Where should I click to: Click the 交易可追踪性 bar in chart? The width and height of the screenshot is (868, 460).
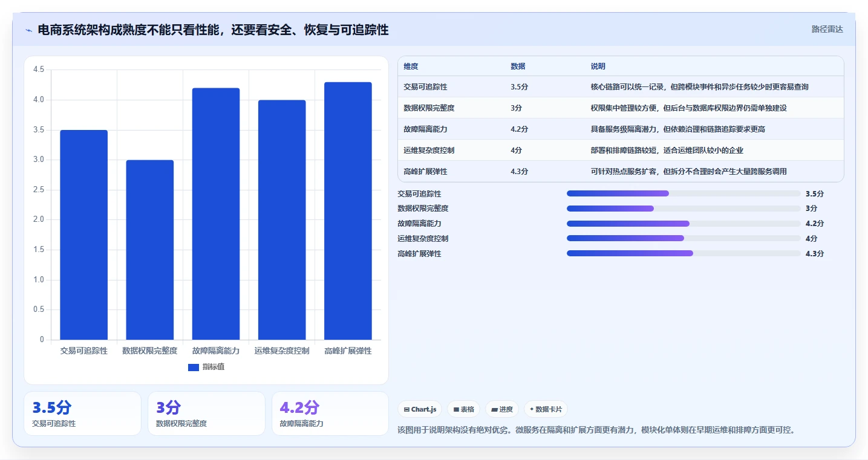[84, 235]
